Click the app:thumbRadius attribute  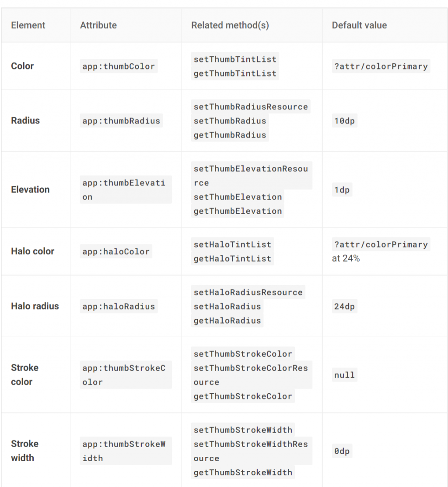121,120
